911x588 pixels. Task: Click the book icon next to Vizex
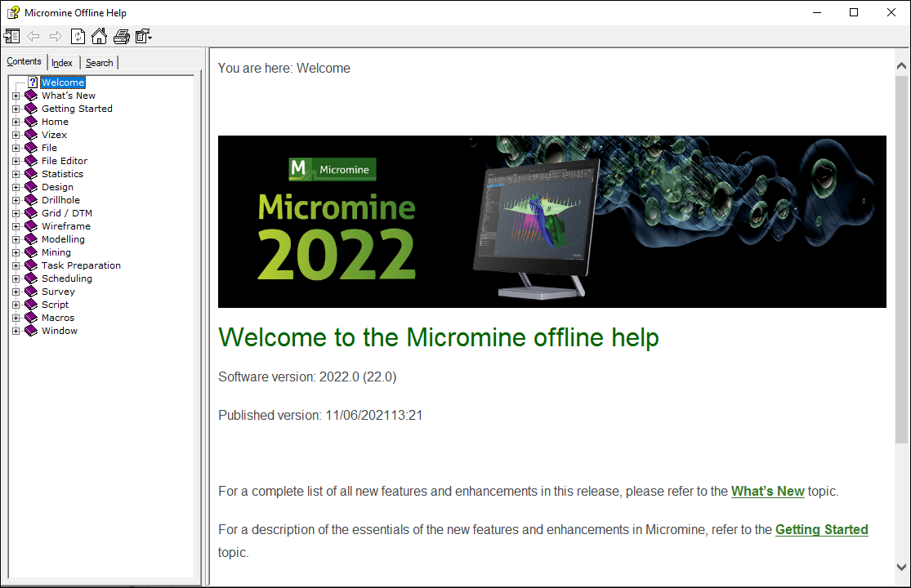(x=30, y=134)
